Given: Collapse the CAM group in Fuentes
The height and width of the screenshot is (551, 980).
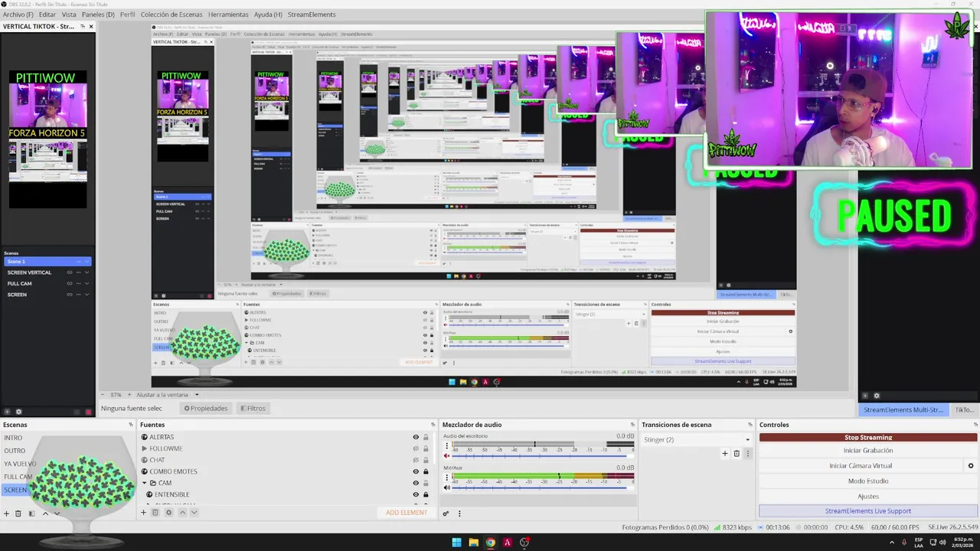Looking at the screenshot, I should tap(144, 483).
